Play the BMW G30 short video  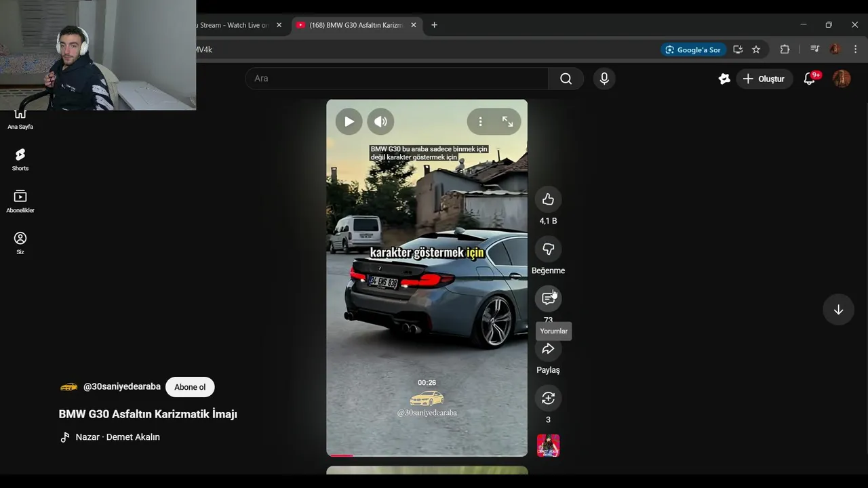point(349,121)
